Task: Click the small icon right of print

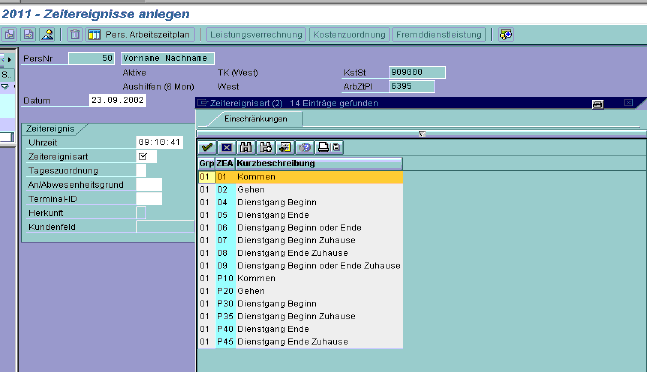Action: point(337,147)
